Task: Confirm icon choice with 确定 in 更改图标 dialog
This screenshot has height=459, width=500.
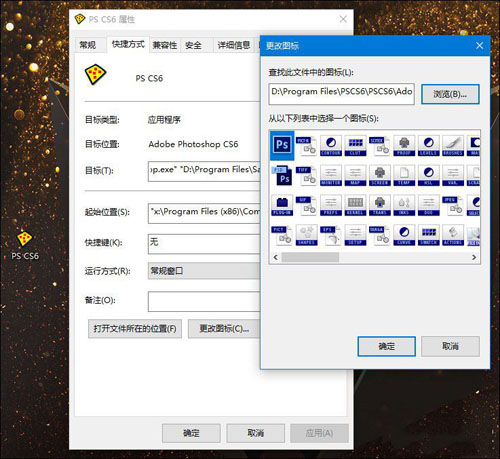Action: (x=386, y=346)
